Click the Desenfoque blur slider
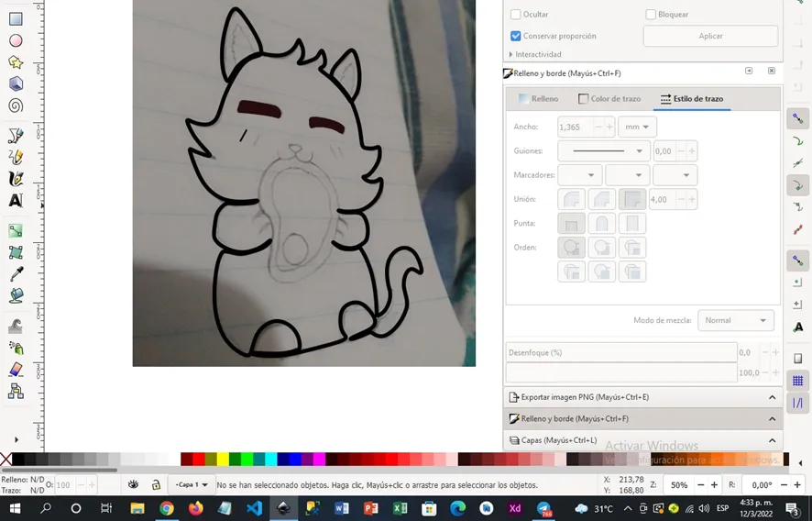Screen dimensions: 812x521 pos(621,352)
